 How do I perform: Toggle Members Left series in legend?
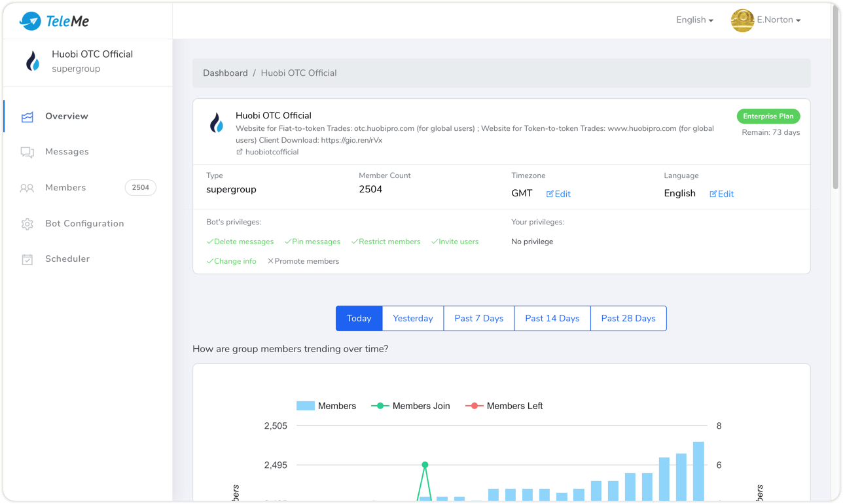(504, 406)
